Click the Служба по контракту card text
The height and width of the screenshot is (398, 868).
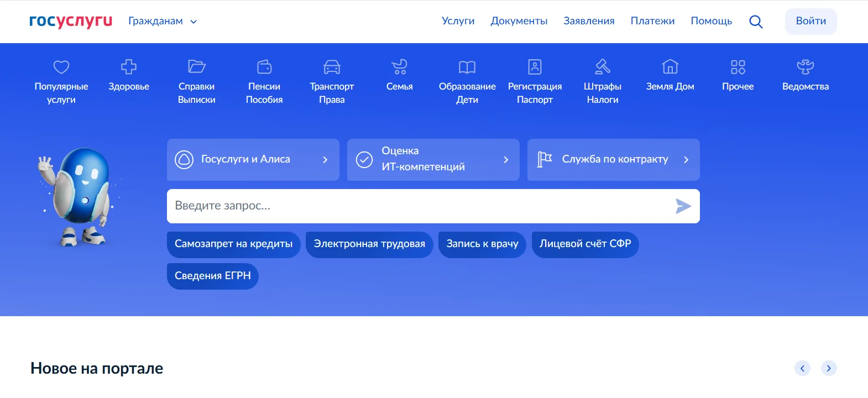(615, 159)
